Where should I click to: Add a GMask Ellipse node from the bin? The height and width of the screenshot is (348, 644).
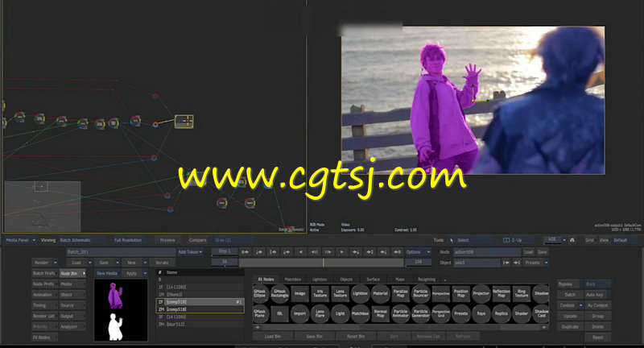click(x=259, y=293)
